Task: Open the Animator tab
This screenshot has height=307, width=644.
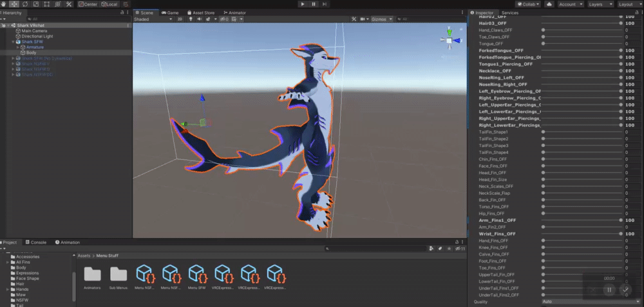Action: (x=234, y=13)
